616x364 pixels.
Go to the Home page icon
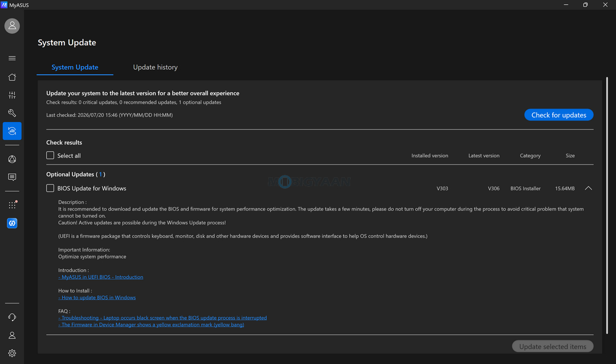[x=12, y=77]
